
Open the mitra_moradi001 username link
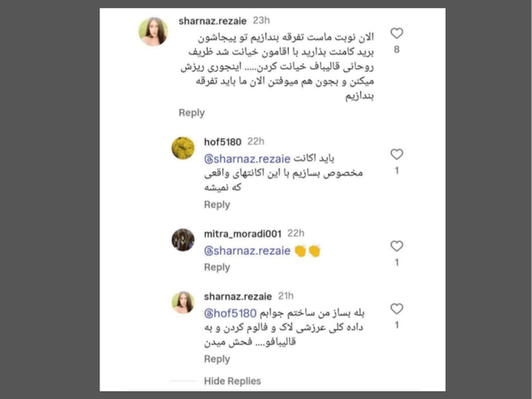pyautogui.click(x=242, y=234)
